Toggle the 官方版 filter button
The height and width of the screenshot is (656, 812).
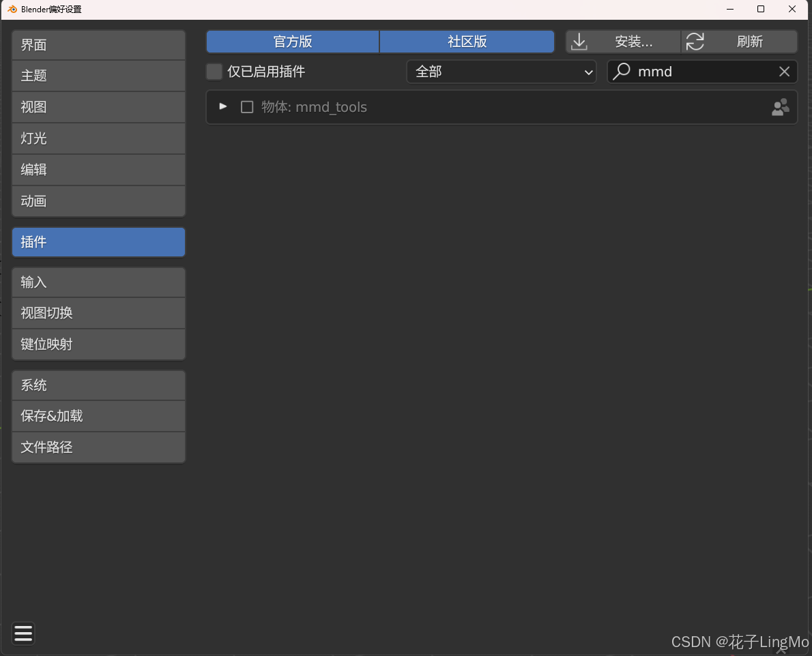[x=293, y=42]
